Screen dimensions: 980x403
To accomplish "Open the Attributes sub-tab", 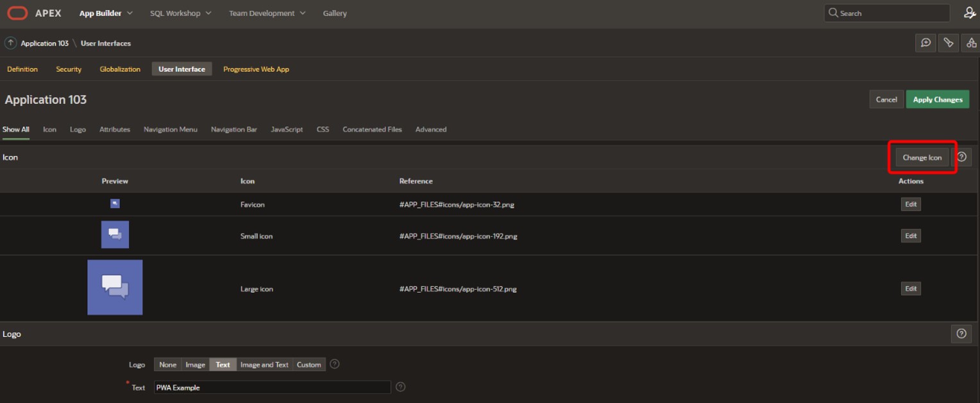I will (115, 129).
